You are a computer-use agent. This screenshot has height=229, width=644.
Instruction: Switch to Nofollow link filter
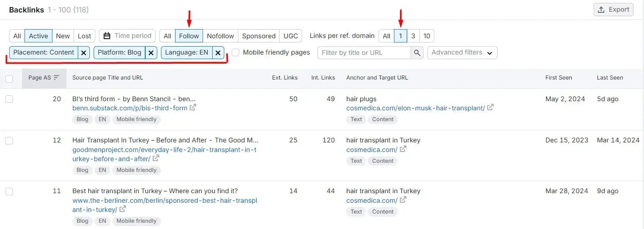point(220,36)
